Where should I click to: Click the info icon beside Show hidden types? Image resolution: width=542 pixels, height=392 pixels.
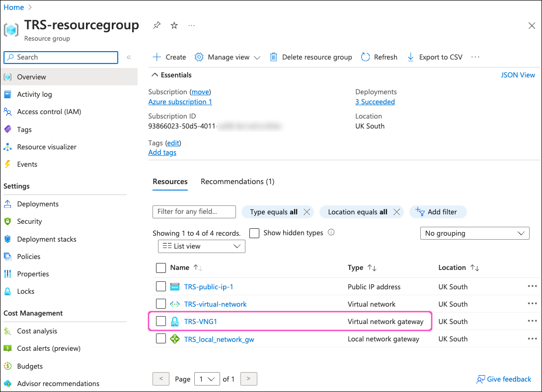[331, 232]
